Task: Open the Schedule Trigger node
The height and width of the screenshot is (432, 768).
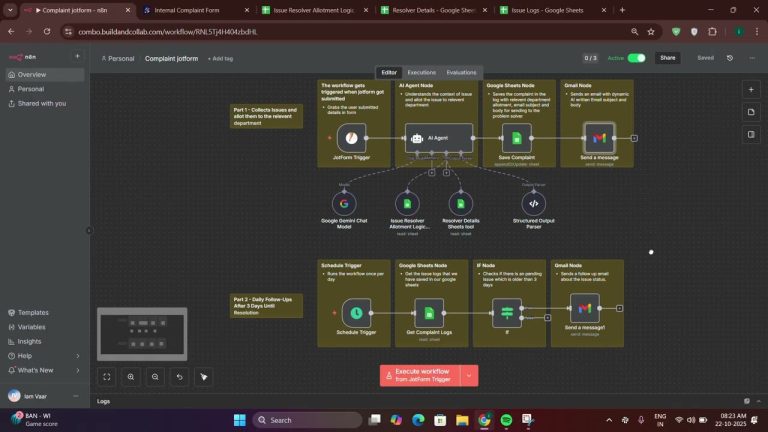Action: click(356, 313)
